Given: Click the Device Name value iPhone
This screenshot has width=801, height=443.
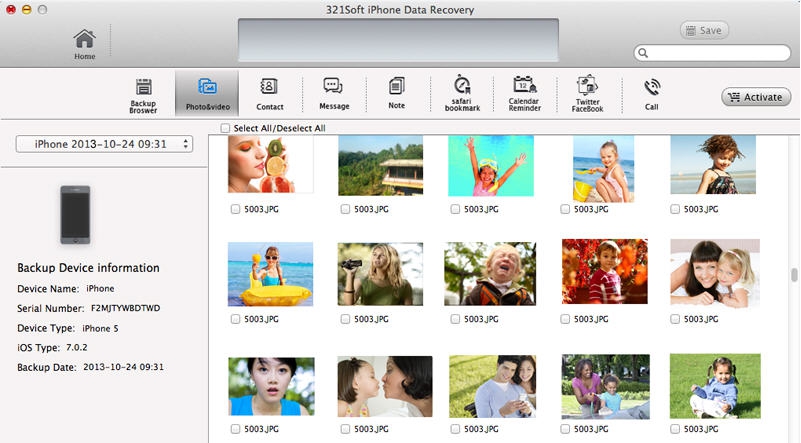Looking at the screenshot, I should [100, 288].
